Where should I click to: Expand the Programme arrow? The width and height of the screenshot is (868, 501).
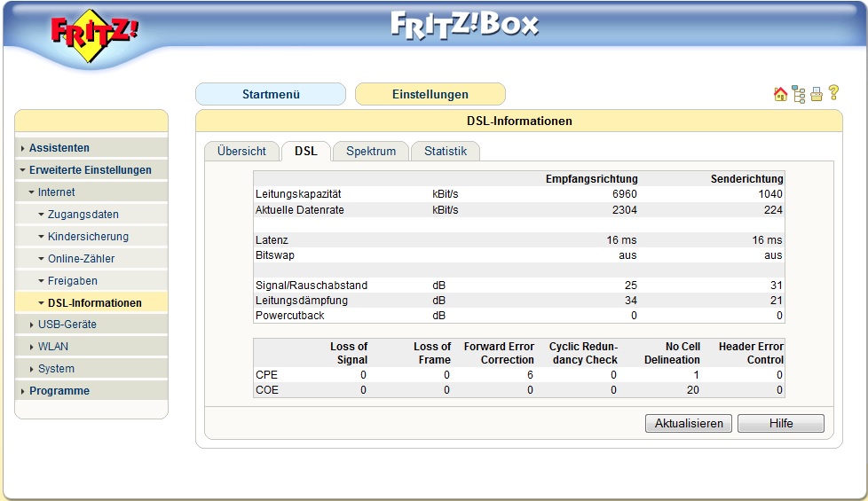point(22,391)
